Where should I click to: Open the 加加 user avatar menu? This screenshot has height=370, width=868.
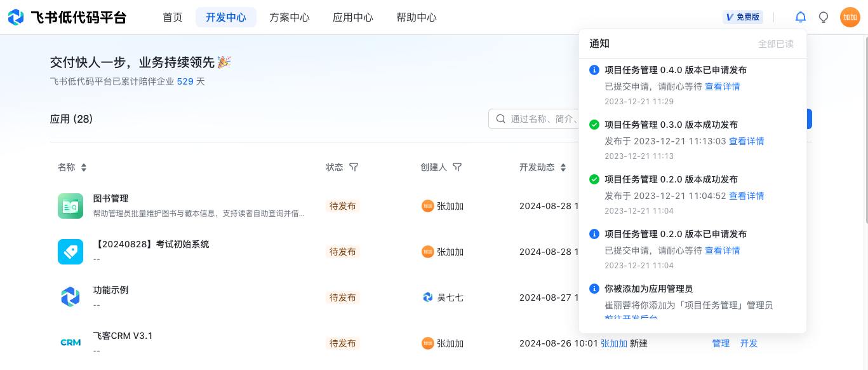[850, 17]
